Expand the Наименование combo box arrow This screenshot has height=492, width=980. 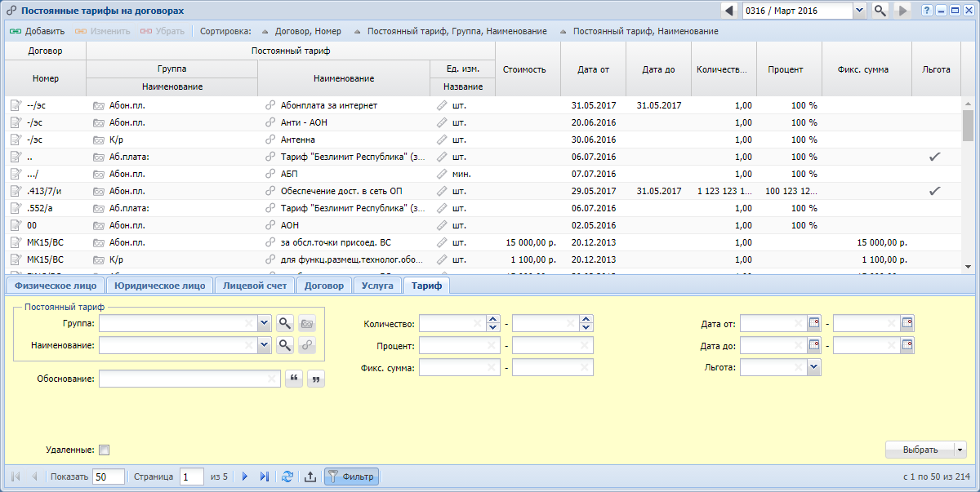click(264, 345)
